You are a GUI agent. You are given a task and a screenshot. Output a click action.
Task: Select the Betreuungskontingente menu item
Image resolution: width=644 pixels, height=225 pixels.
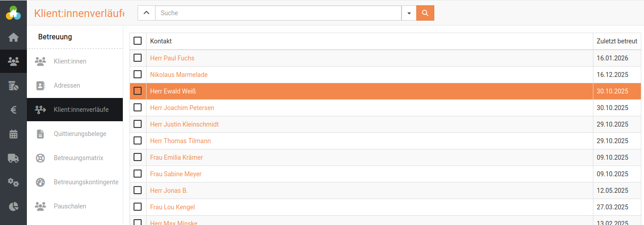pyautogui.click(x=86, y=182)
